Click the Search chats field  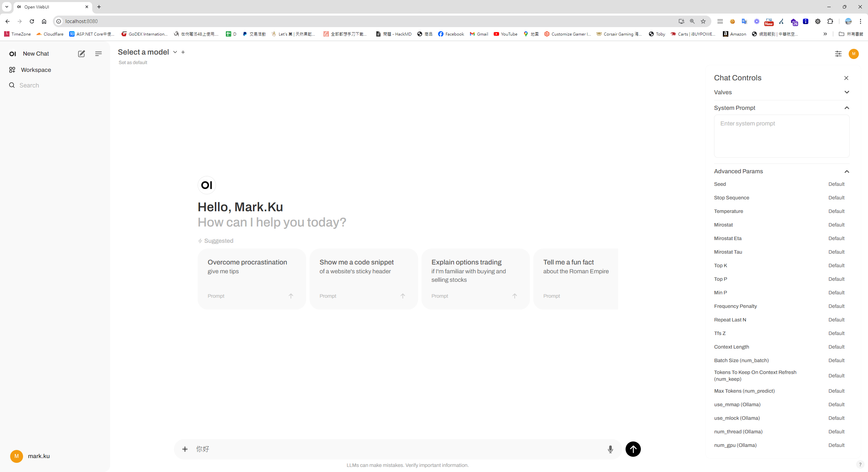point(29,85)
